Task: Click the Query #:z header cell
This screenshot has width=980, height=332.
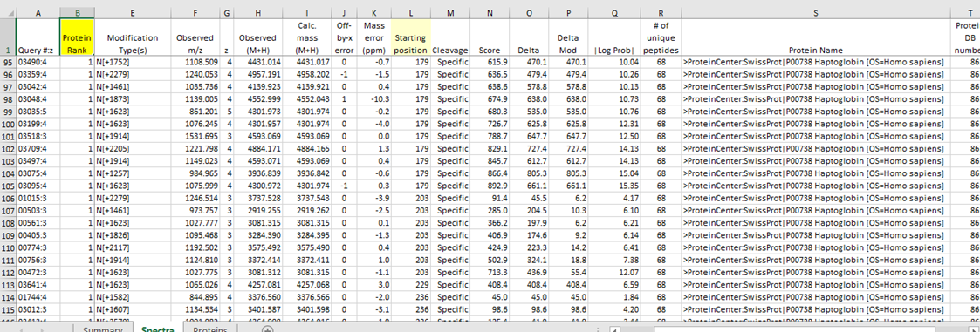Action: pos(38,37)
